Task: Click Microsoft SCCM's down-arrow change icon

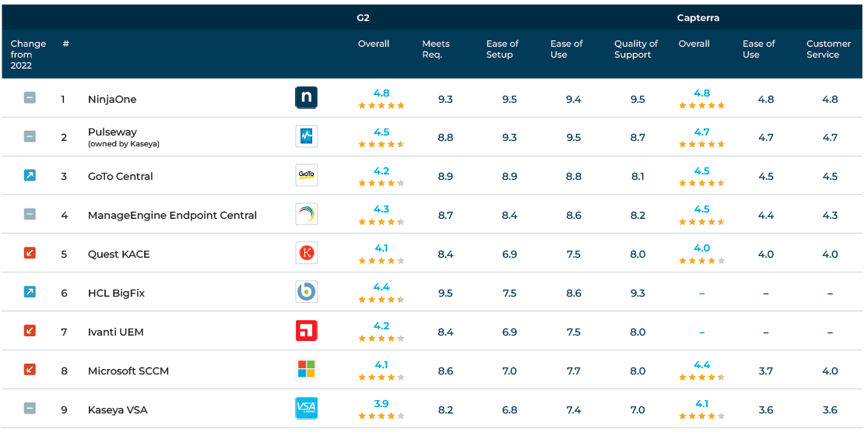Action: click(30, 370)
